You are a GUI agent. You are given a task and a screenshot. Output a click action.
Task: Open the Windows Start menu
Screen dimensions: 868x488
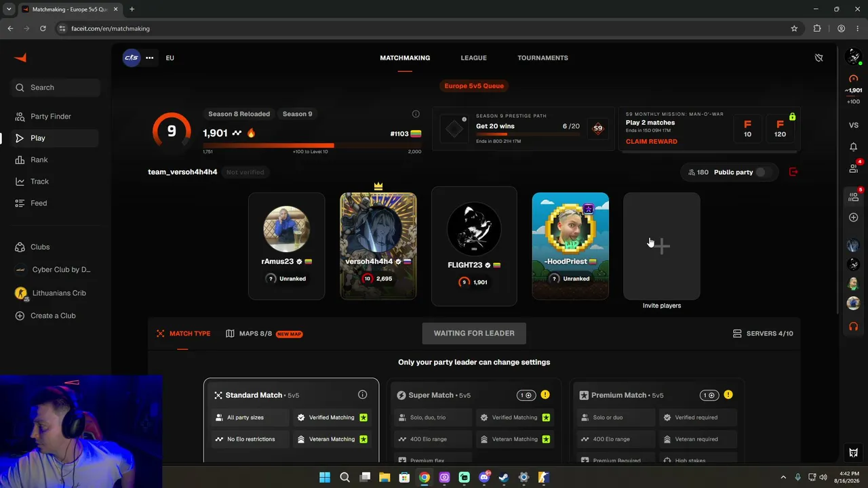pos(325,477)
